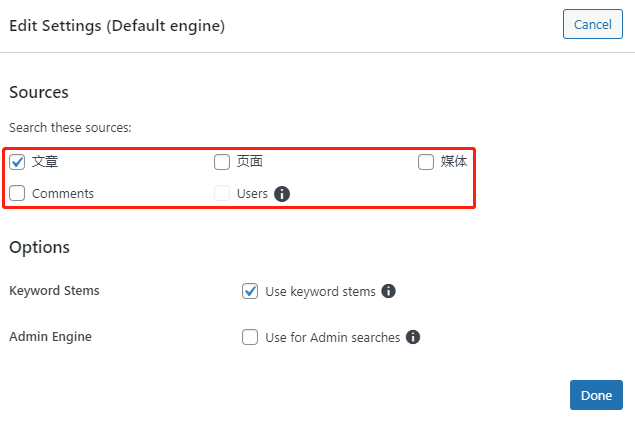Screen dimensions: 635x421
Task: Click the 媒体 label text
Action: tap(454, 161)
